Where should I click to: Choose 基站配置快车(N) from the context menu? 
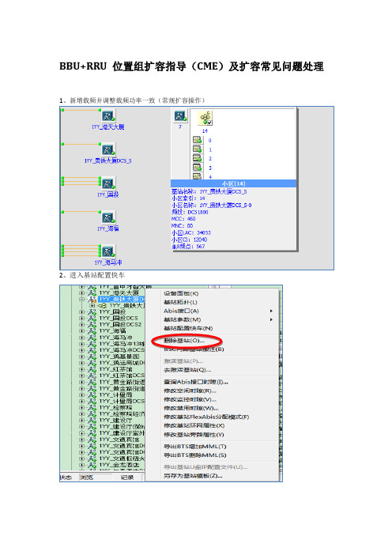pyautogui.click(x=188, y=328)
